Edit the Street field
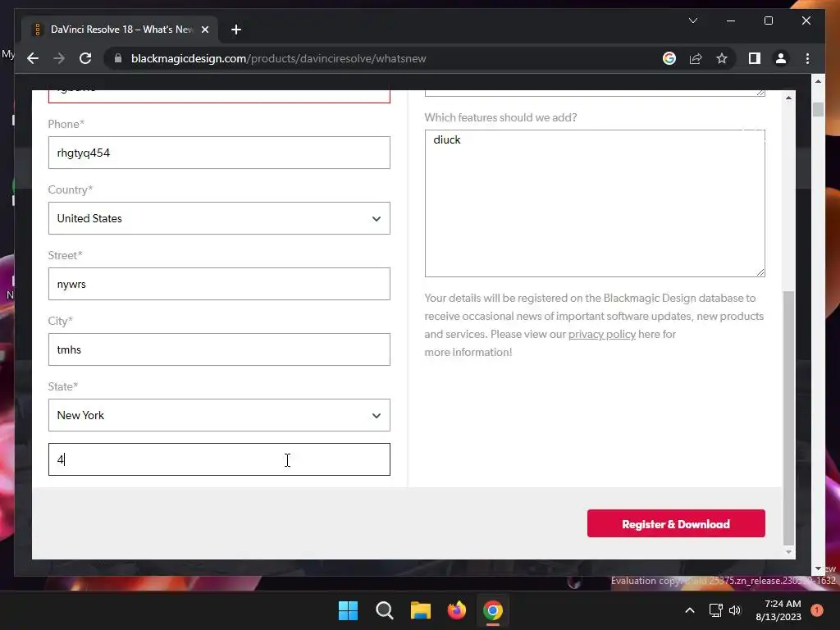The height and width of the screenshot is (630, 840). 219,284
